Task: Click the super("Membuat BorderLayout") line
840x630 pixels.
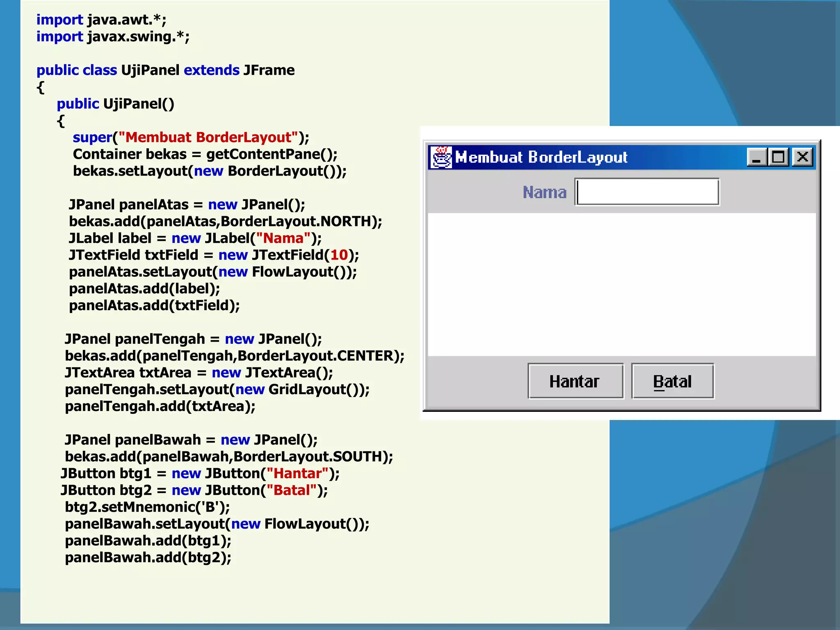Action: coord(191,137)
